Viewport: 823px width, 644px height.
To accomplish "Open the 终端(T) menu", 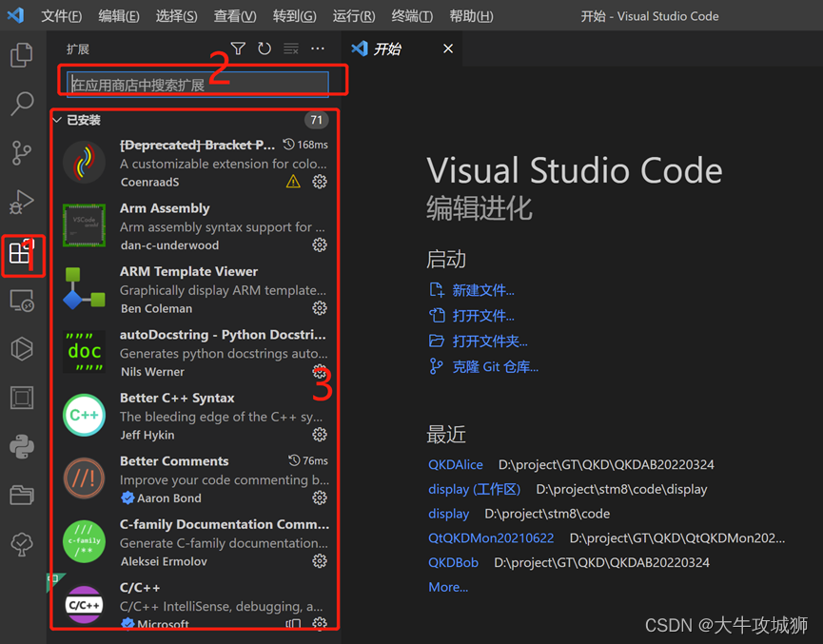I will click(x=411, y=16).
